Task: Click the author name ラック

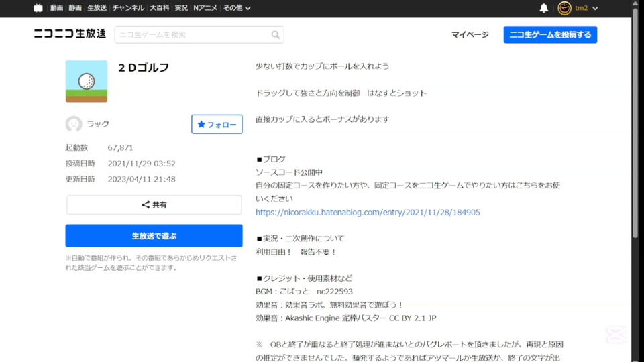Action: coord(98,124)
